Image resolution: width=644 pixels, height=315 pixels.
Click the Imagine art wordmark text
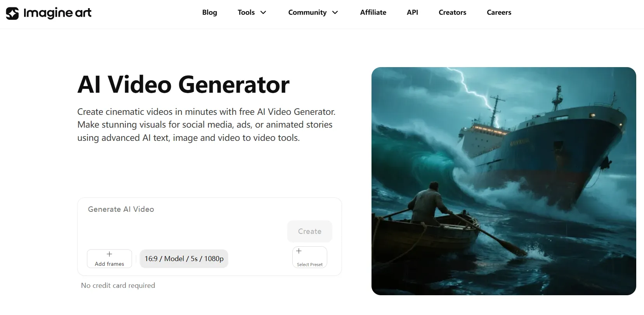(x=57, y=13)
